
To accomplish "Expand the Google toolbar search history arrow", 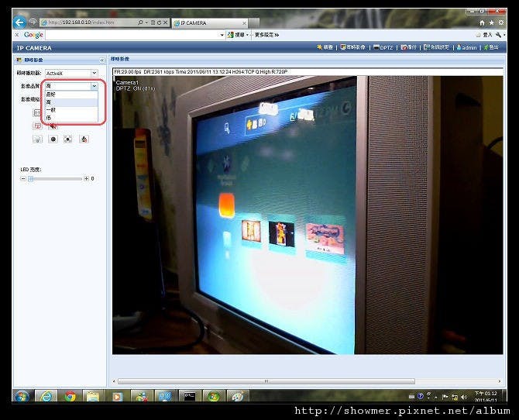I will coord(222,35).
